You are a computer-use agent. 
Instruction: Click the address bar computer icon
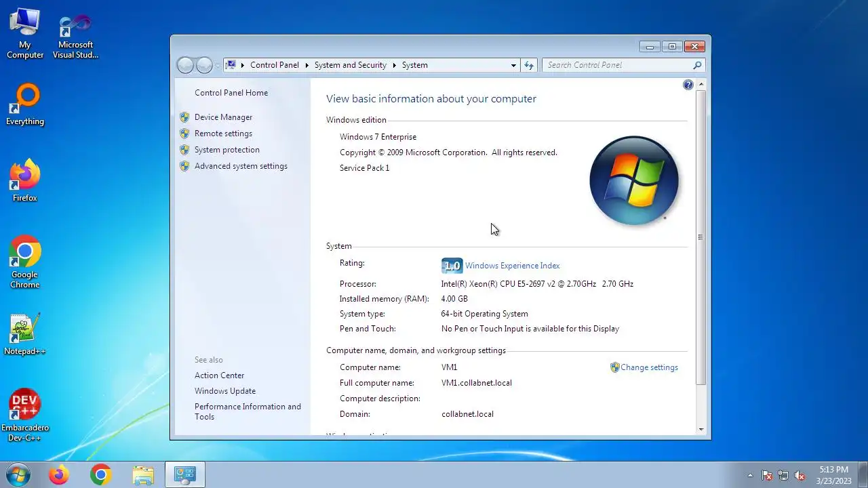coord(231,65)
